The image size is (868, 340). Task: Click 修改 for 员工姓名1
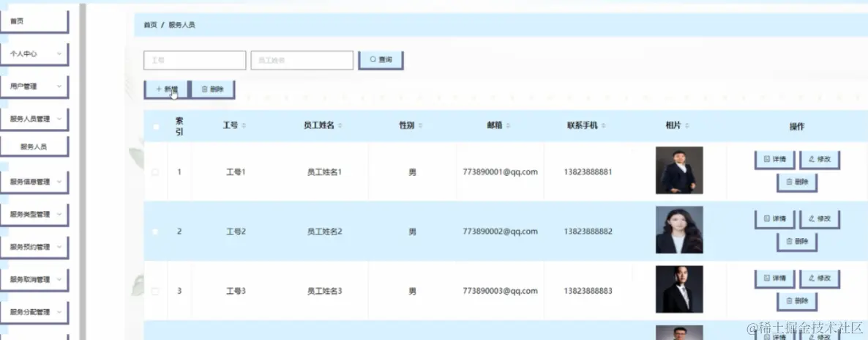pyautogui.click(x=820, y=159)
